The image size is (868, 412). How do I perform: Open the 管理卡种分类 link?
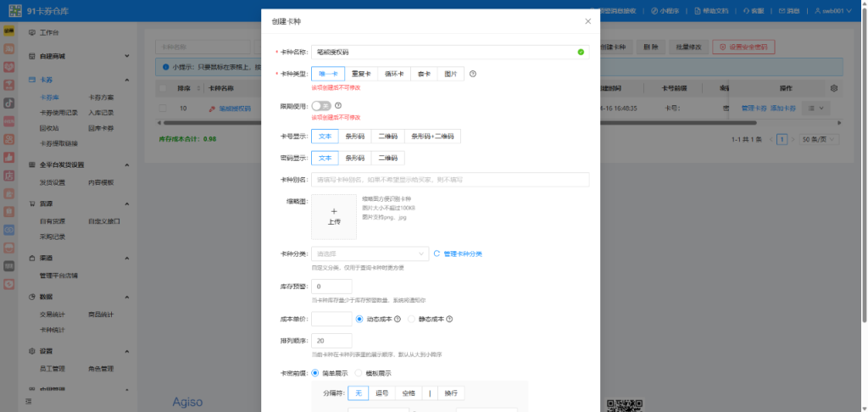(463, 253)
